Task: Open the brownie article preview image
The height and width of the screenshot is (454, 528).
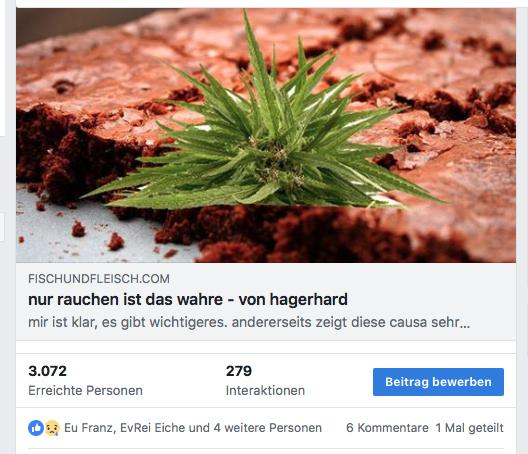Action: point(266,135)
